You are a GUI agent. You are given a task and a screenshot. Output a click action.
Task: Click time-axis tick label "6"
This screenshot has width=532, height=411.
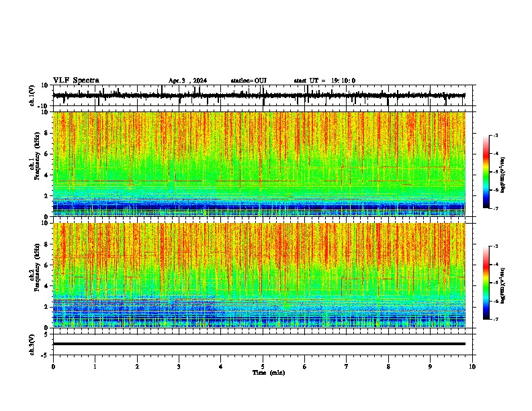click(x=304, y=367)
